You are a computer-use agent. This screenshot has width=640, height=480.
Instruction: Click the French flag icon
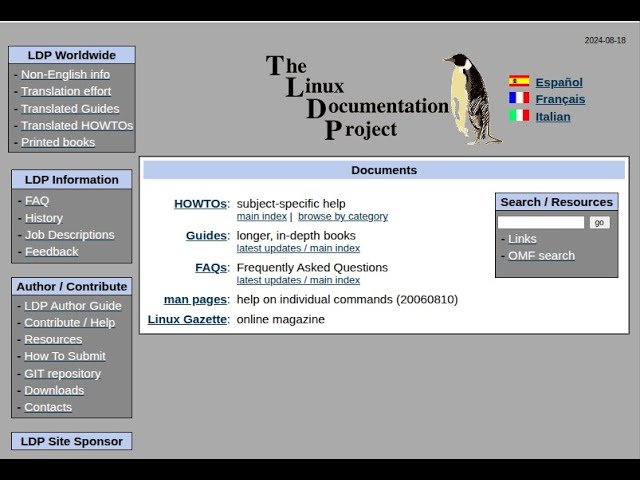(519, 98)
